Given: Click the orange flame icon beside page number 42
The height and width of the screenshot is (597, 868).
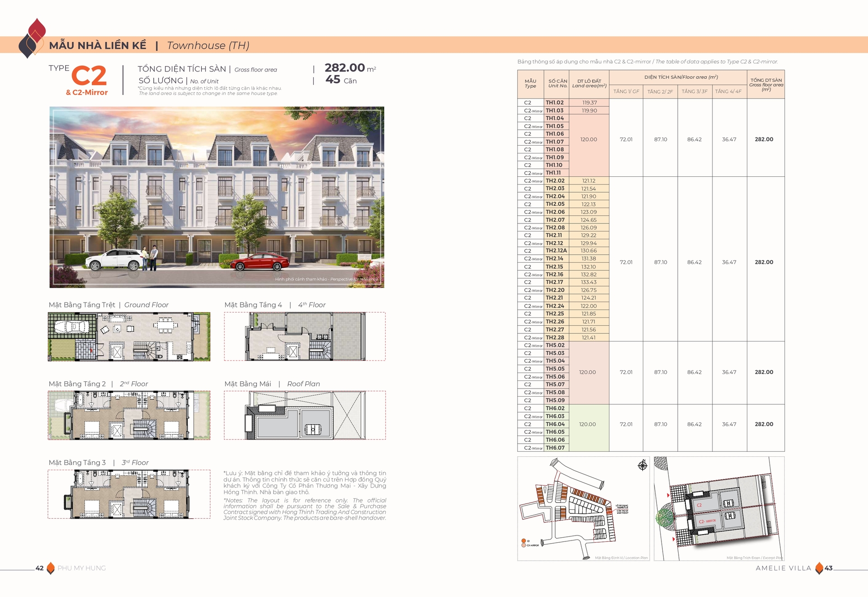Looking at the screenshot, I should [x=51, y=568].
